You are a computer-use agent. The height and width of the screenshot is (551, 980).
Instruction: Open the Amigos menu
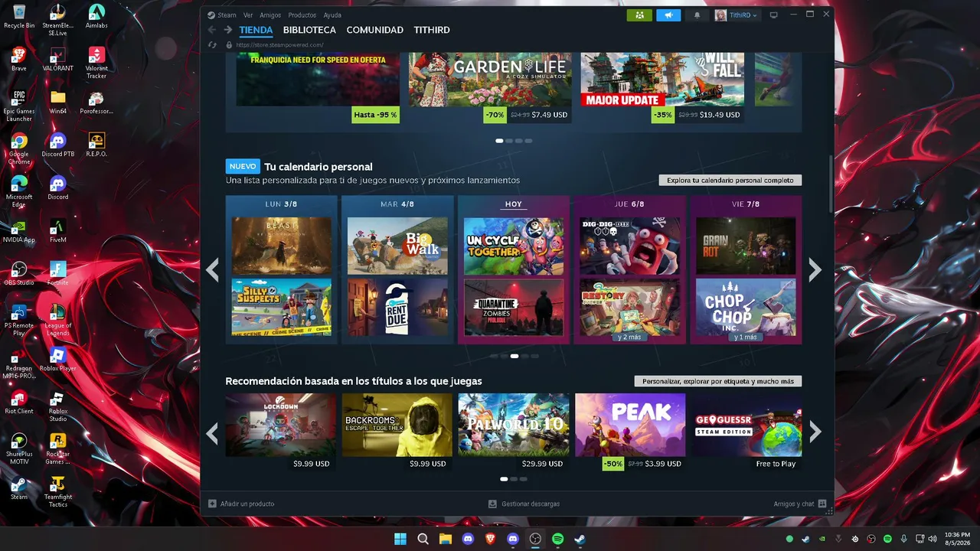pos(270,15)
